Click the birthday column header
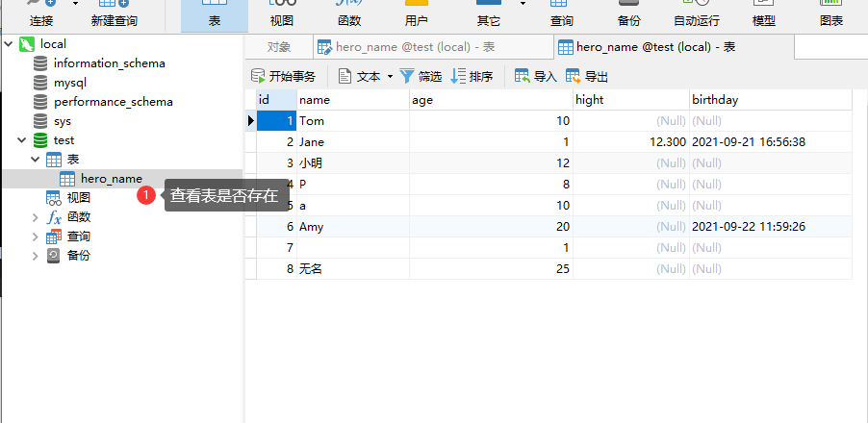 (771, 100)
